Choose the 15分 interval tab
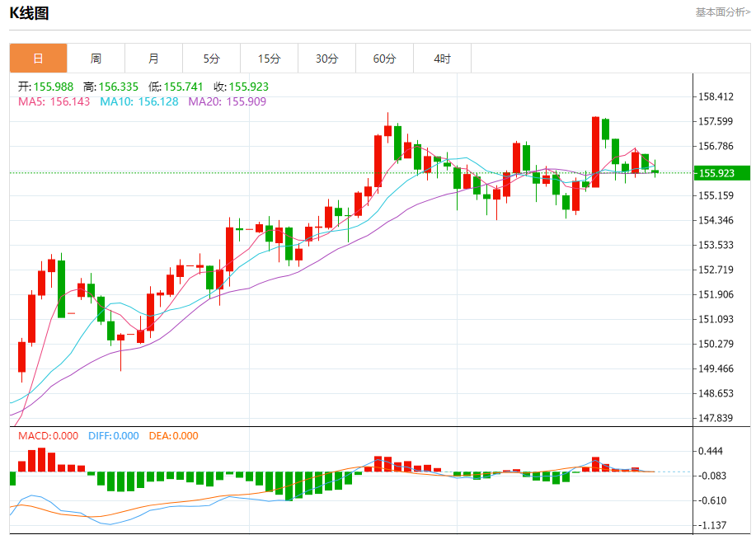This screenshot has width=756, height=535. (269, 59)
